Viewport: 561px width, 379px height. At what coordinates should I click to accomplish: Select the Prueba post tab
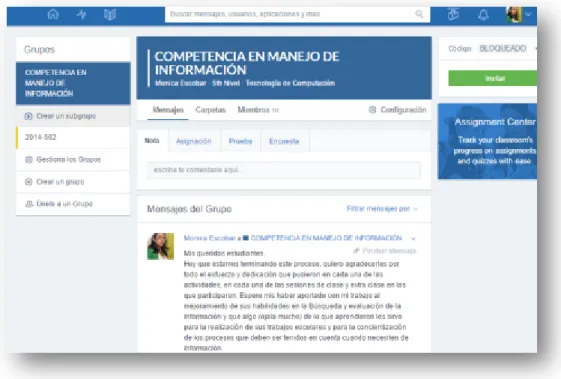240,141
